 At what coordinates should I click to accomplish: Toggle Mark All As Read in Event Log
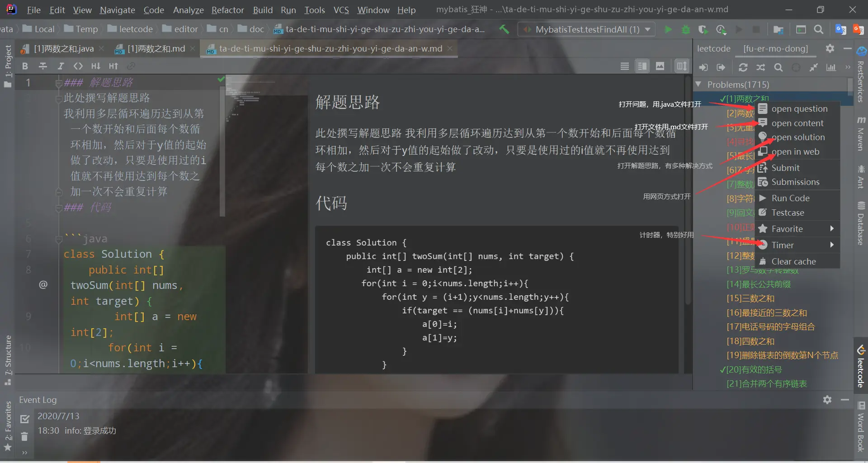25,419
